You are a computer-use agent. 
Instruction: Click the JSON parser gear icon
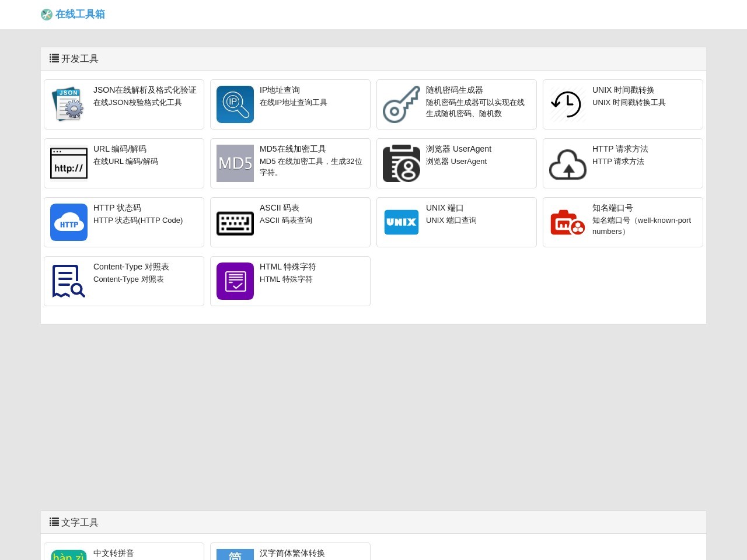click(x=69, y=104)
